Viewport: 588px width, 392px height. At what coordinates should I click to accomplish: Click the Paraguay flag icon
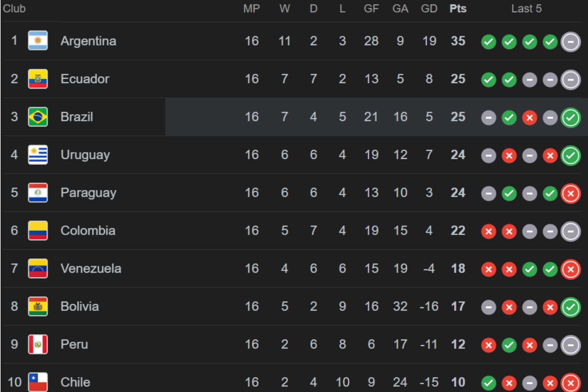coord(38,193)
